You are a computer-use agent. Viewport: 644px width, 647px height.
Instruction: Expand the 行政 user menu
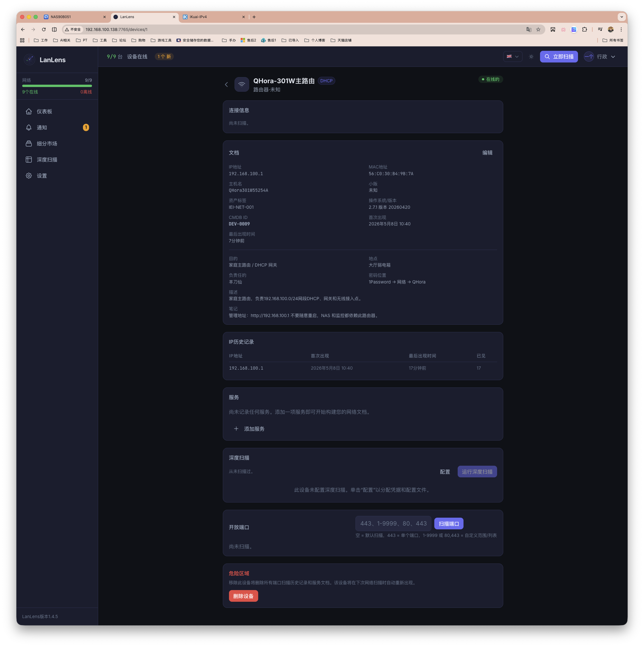coord(600,57)
